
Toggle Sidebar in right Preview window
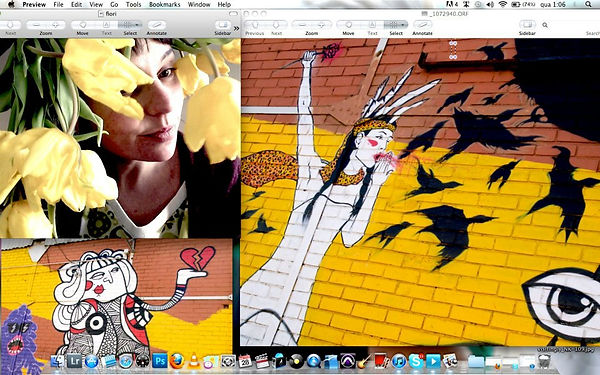tap(527, 25)
